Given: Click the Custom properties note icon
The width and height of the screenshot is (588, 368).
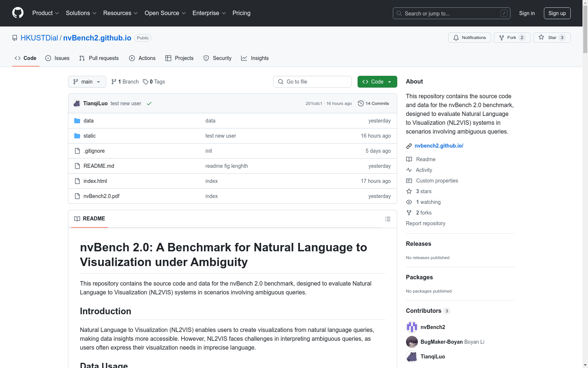Looking at the screenshot, I should click(409, 181).
